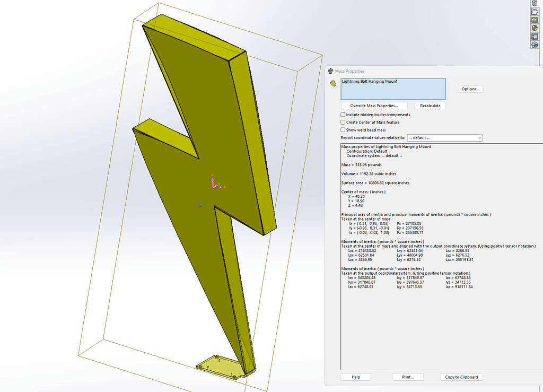Toggle Show weld bead mass checkbox
This screenshot has width=543, height=392.
[343, 129]
